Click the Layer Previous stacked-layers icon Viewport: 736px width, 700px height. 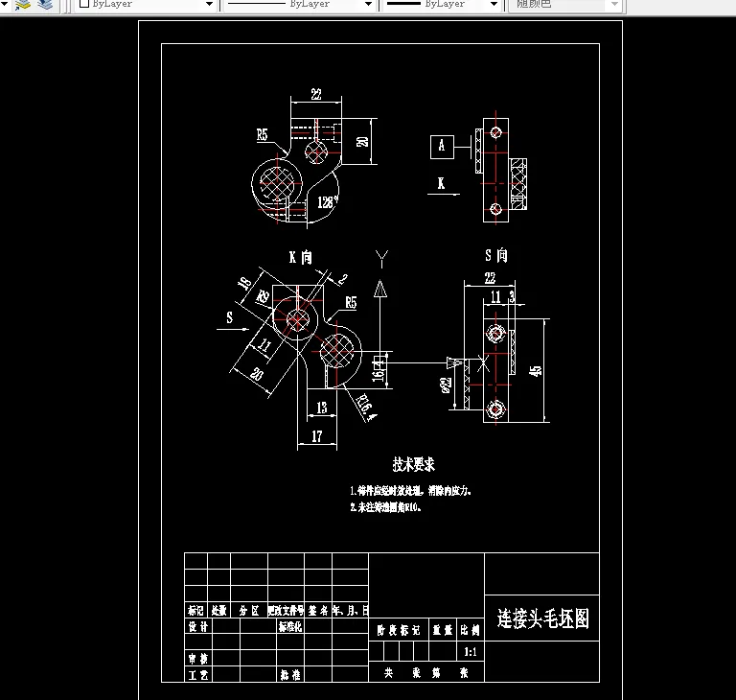click(x=45, y=5)
